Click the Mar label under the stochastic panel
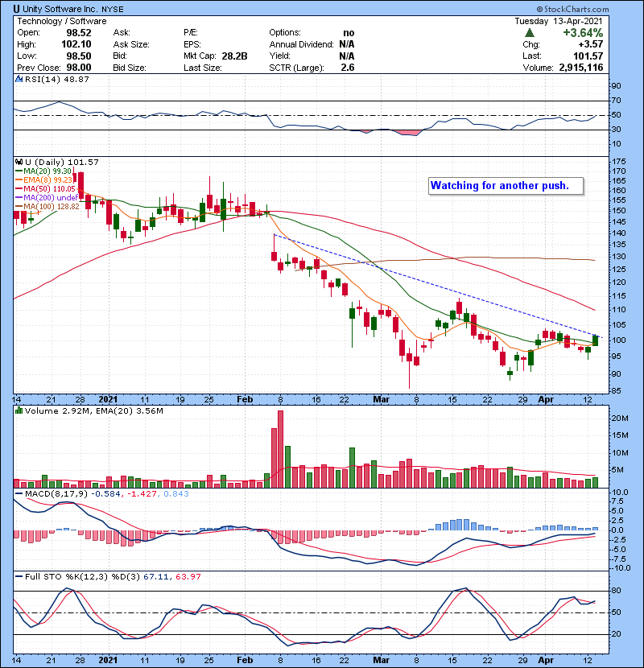 (x=381, y=660)
